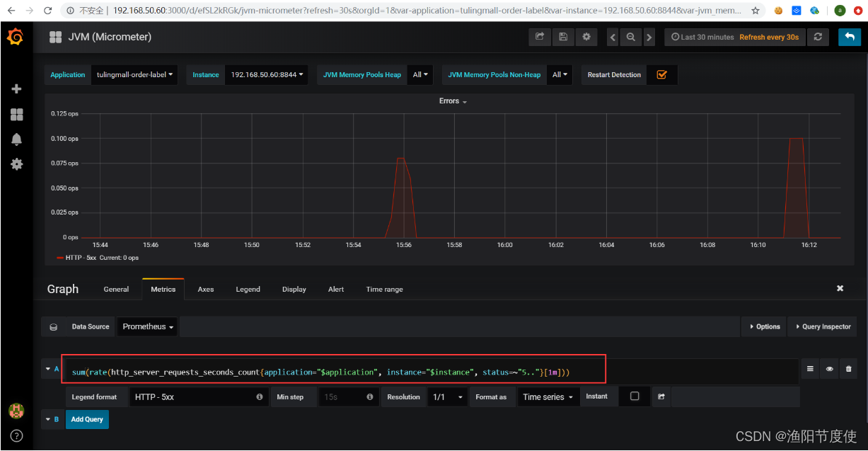Share the dashboard with share icon

tap(540, 37)
